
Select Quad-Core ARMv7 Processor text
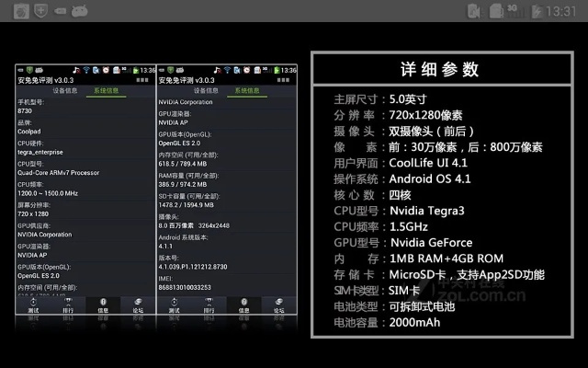59,173
